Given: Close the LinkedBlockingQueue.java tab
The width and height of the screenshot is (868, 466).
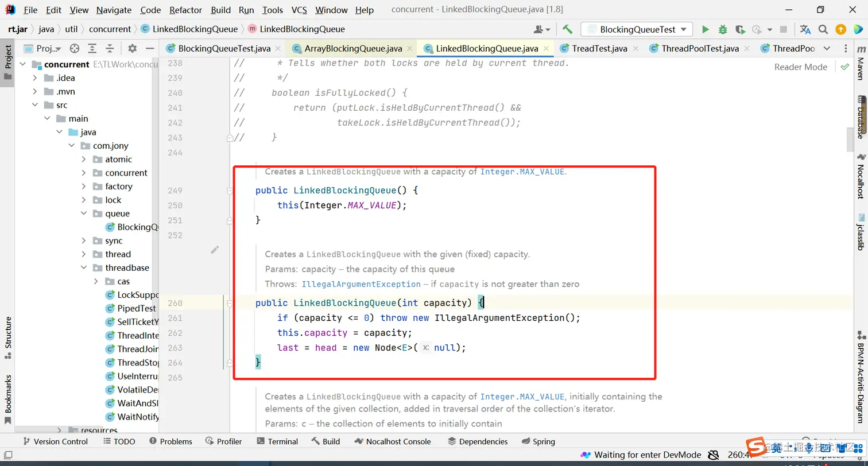Looking at the screenshot, I should pos(545,48).
